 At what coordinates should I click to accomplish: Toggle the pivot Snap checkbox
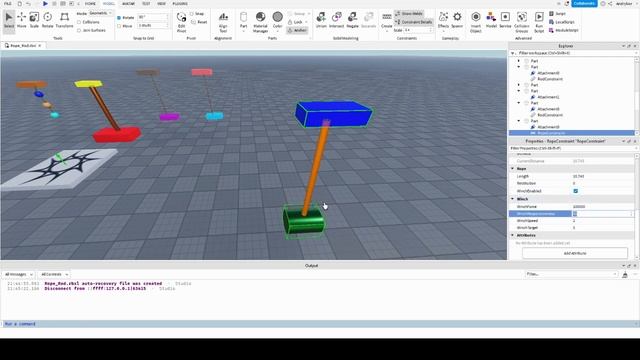(x=191, y=14)
